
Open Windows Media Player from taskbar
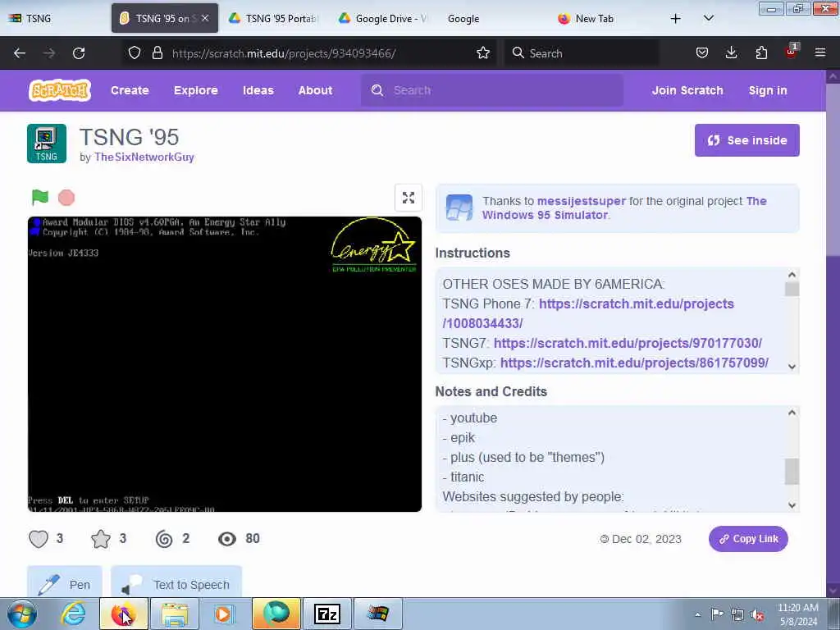click(224, 614)
